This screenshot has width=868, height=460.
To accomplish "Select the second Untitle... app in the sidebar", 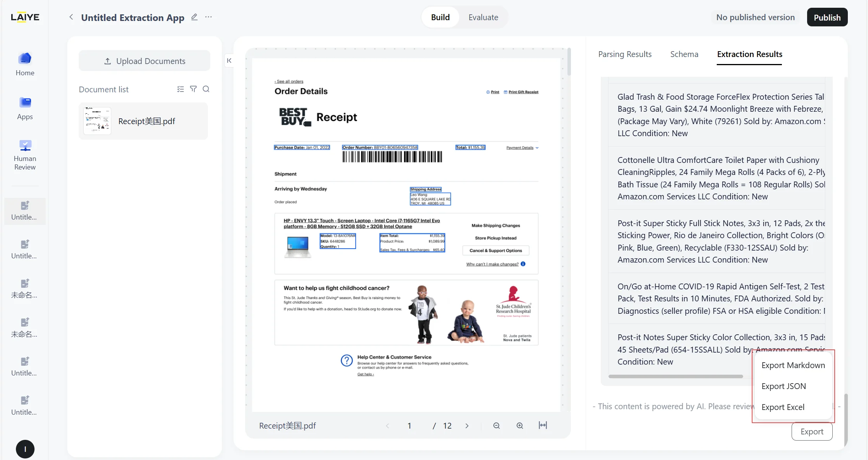I will [x=25, y=250].
